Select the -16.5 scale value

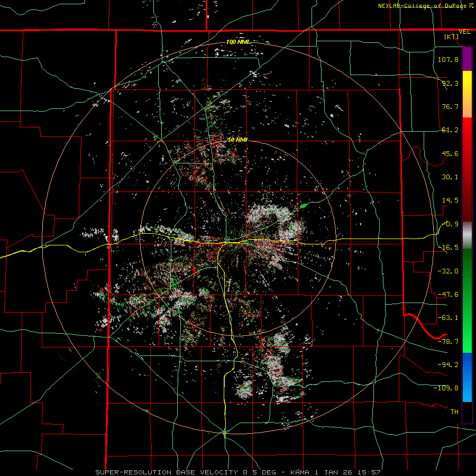pos(448,248)
